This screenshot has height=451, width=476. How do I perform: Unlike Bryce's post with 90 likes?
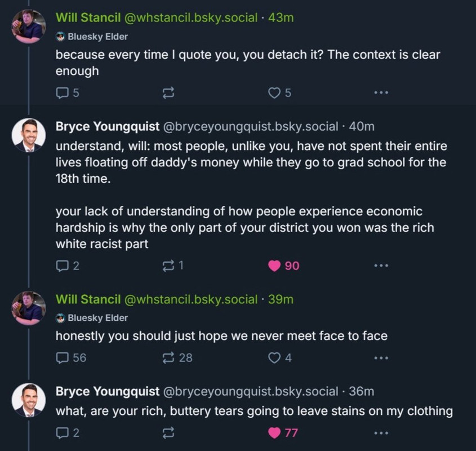pos(274,266)
